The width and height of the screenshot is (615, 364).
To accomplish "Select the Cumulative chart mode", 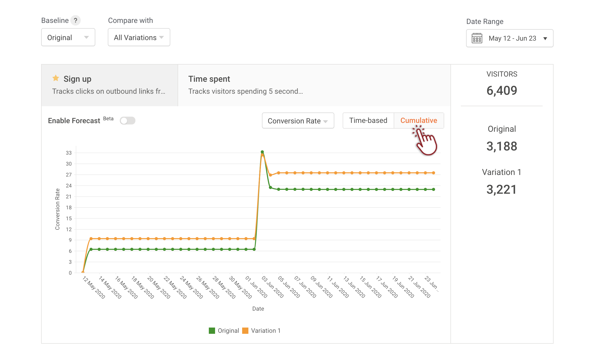I will pyautogui.click(x=418, y=121).
